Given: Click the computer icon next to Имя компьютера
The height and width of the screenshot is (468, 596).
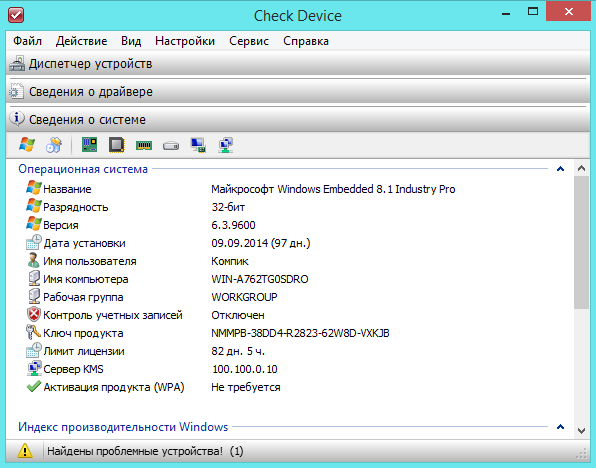Looking at the screenshot, I should [34, 278].
